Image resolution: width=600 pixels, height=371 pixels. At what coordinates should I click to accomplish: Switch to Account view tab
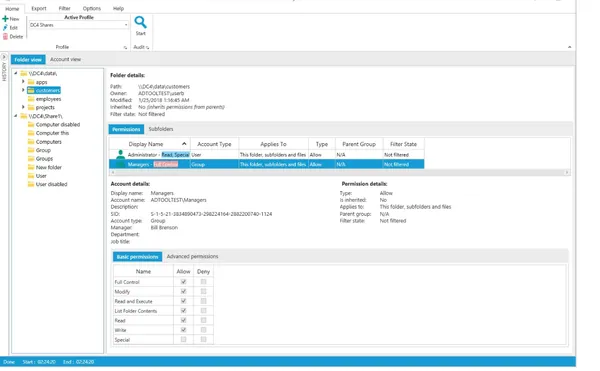[x=65, y=59]
